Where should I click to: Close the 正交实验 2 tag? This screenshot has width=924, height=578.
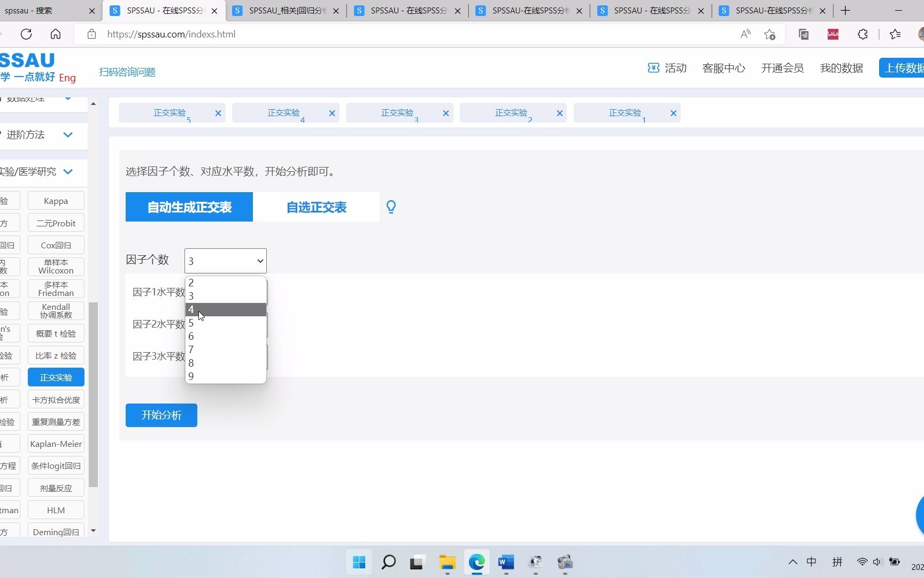560,113
